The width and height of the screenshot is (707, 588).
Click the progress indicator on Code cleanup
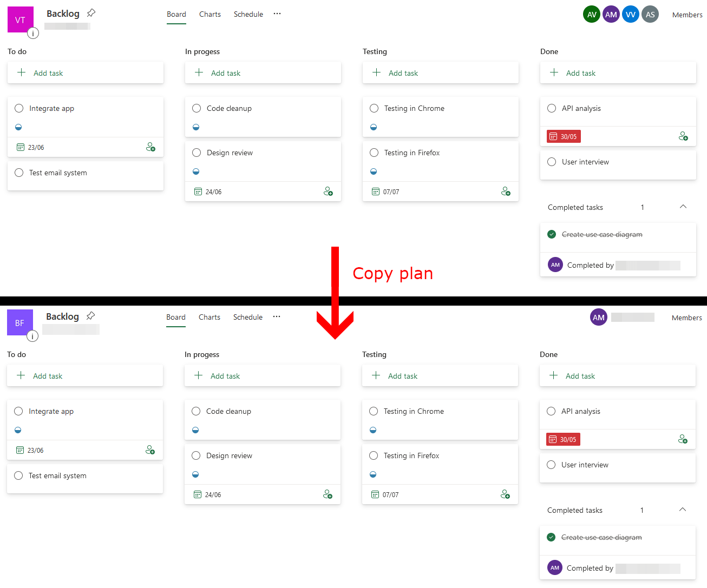click(197, 127)
